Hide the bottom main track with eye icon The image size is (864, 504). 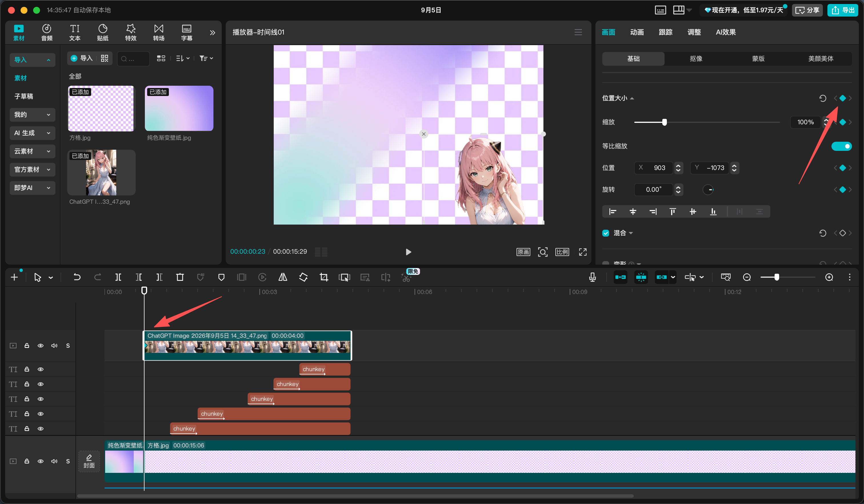pos(41,461)
